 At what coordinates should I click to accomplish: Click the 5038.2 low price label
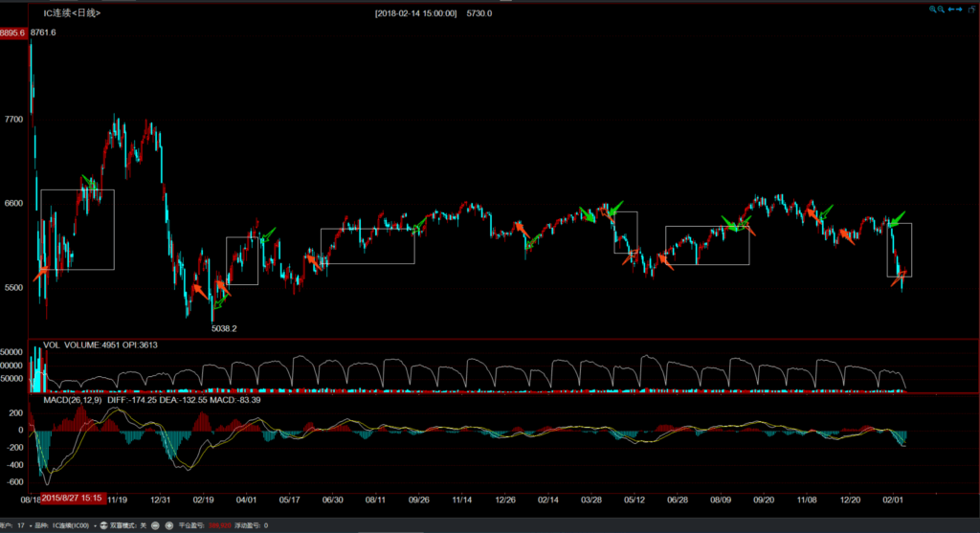[x=225, y=328]
